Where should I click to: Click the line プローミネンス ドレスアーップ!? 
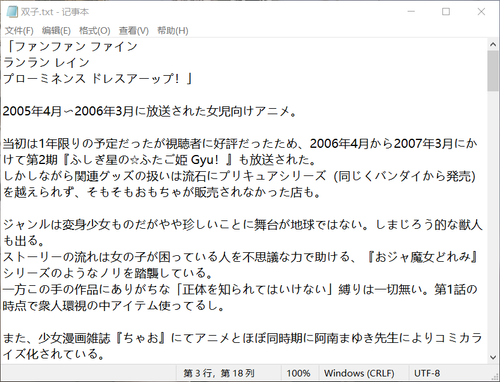[98, 79]
